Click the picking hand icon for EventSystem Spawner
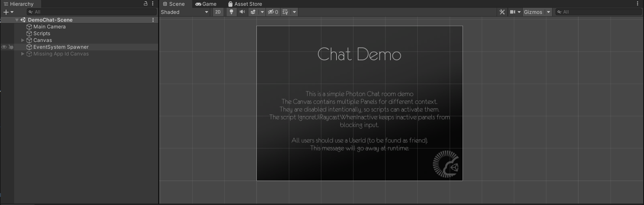Image resolution: width=644 pixels, height=205 pixels. (x=11, y=47)
